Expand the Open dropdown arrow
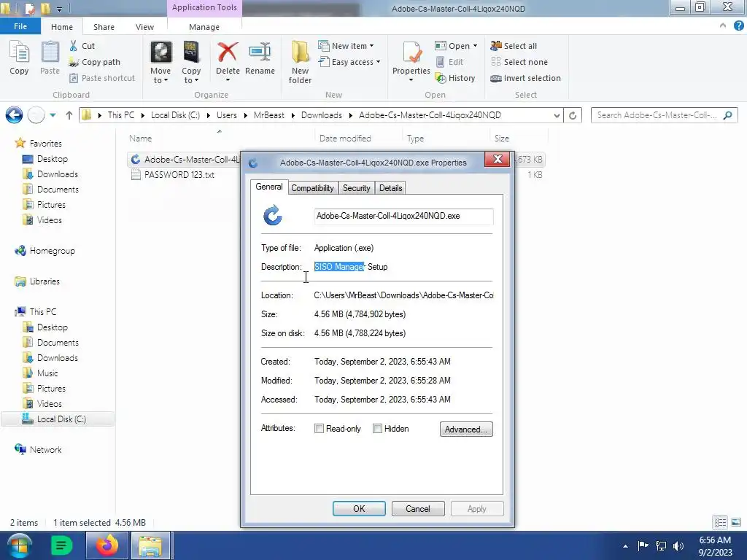Image resolution: width=747 pixels, height=560 pixels. (475, 46)
